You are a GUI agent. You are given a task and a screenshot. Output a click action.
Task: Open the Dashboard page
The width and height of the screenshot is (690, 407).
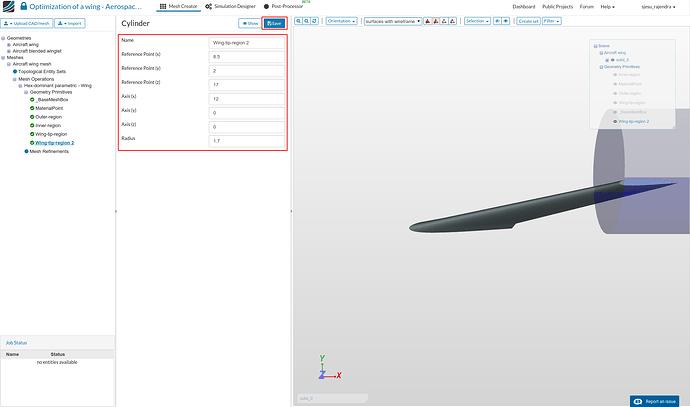coord(524,7)
